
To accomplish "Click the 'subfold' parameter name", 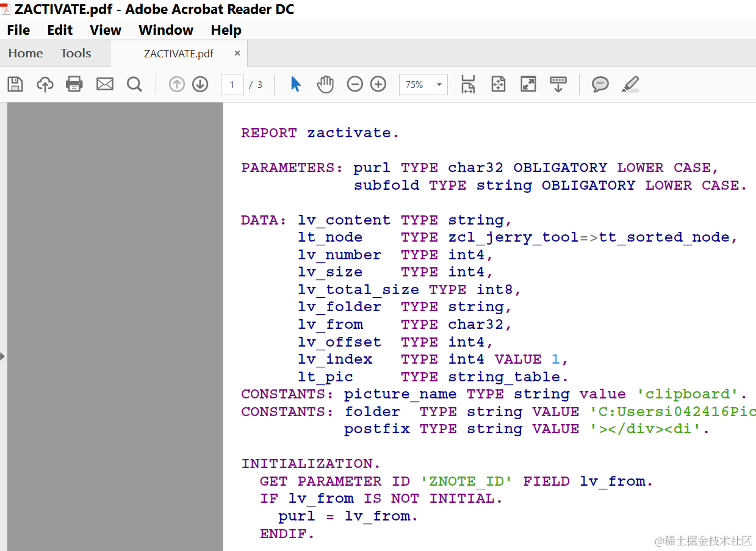I will 387,185.
